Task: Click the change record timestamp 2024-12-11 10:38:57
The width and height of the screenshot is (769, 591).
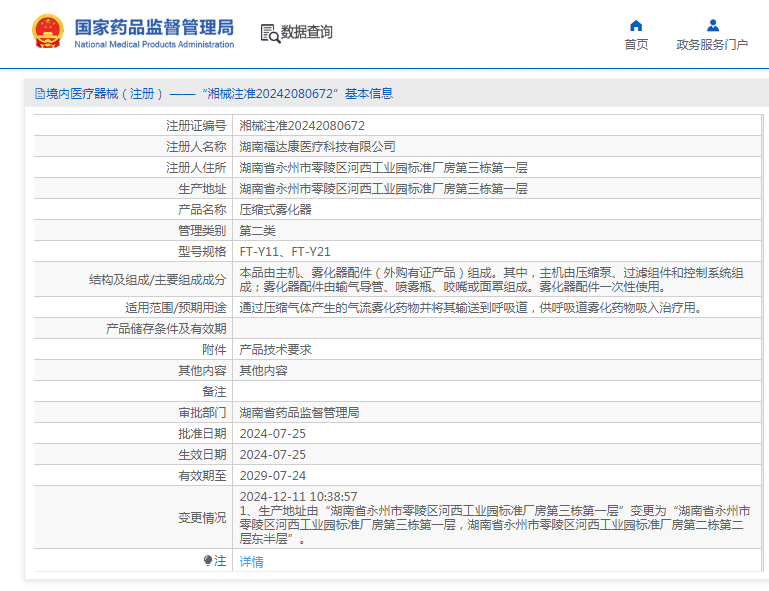Action: (298, 496)
